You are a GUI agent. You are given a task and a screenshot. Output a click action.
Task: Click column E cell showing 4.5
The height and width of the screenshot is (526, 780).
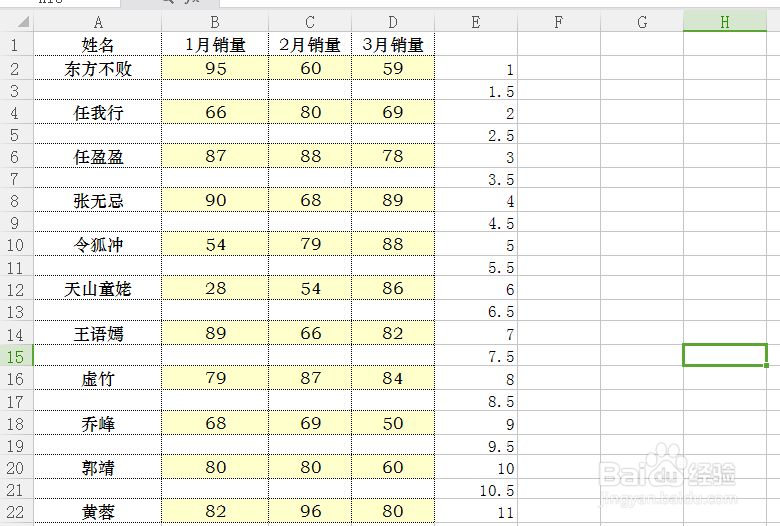click(476, 222)
